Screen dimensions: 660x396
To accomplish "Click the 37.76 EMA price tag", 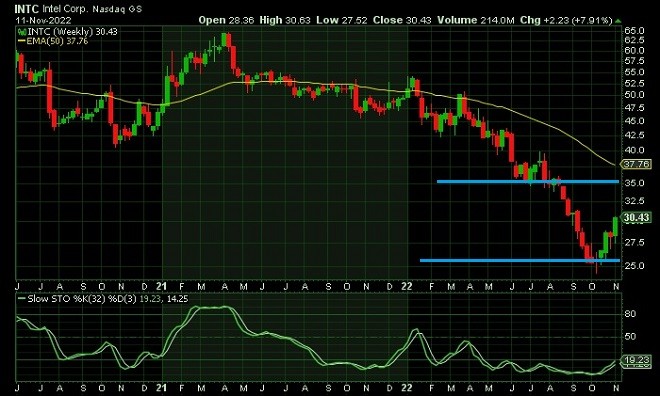I will point(637,164).
